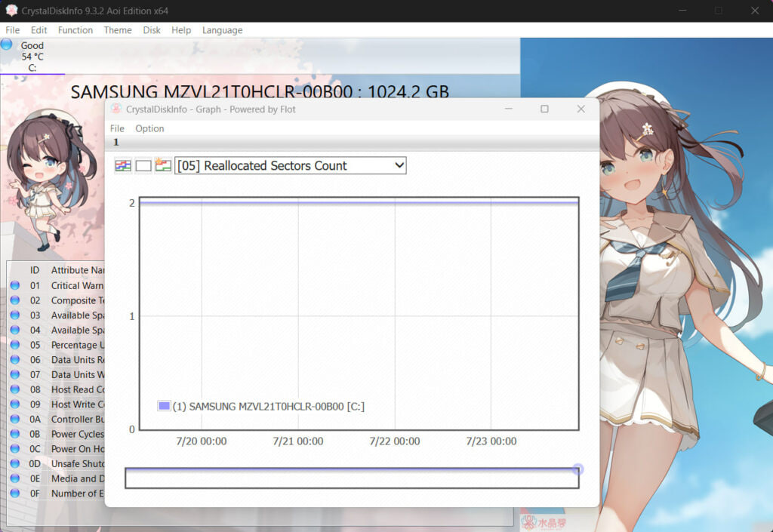Open Function menu in main window
Viewport: 773px width, 532px height.
pos(75,30)
